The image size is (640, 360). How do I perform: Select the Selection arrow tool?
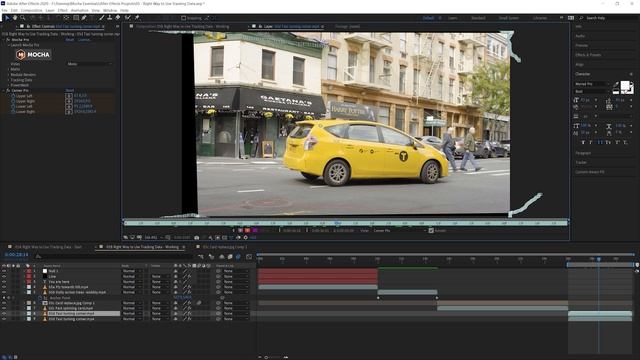pyautogui.click(x=7, y=18)
